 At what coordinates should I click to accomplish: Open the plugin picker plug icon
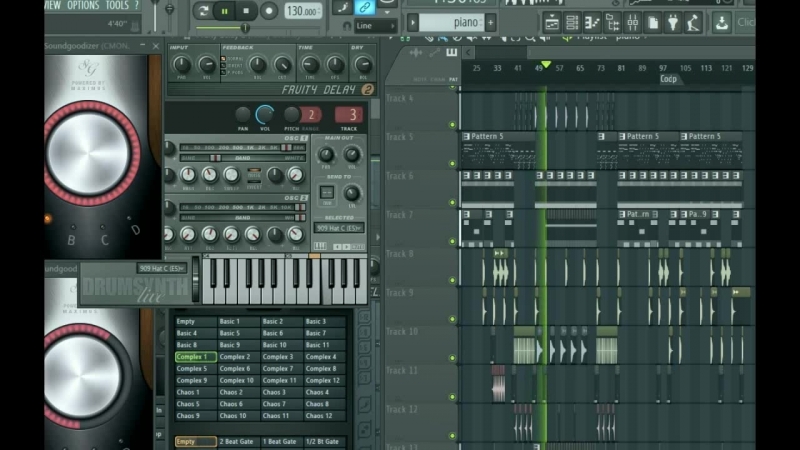tap(673, 22)
